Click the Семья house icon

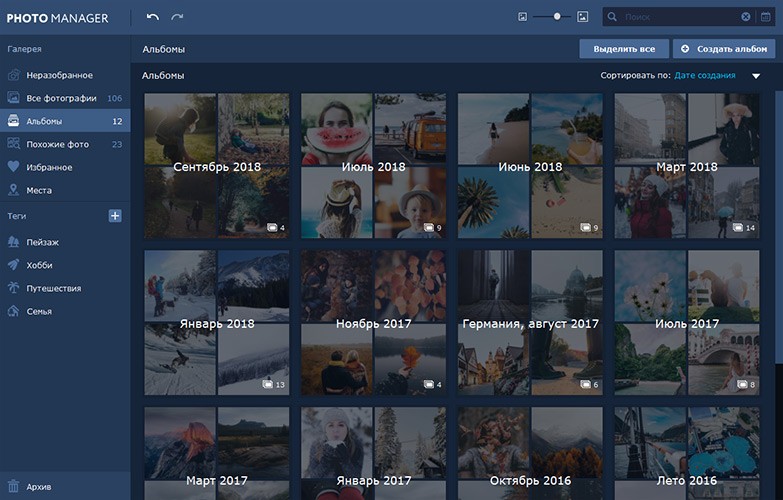pyautogui.click(x=13, y=311)
